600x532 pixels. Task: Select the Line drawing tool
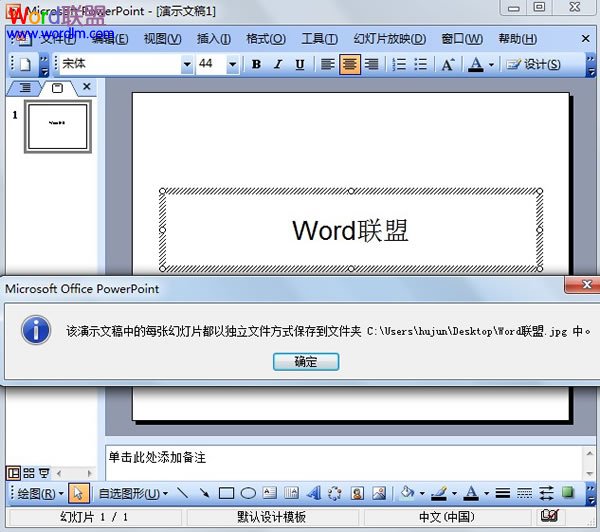pyautogui.click(x=183, y=493)
